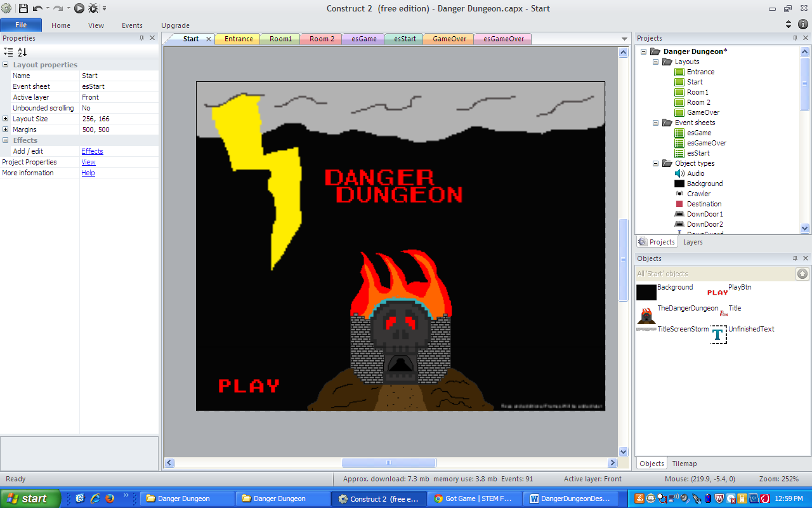
Task: Sort properties by category icon
Action: click(x=8, y=52)
